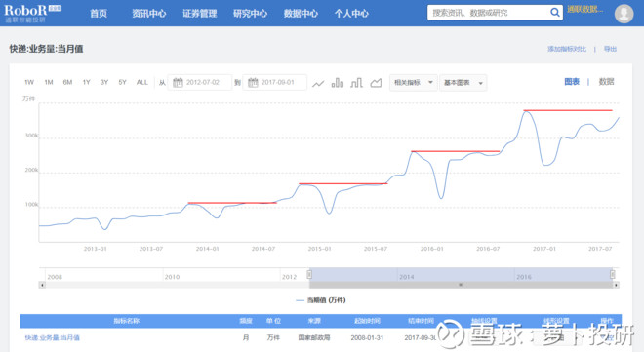Switch to the 图表 view tab
The width and height of the screenshot is (644, 352).
572,82
